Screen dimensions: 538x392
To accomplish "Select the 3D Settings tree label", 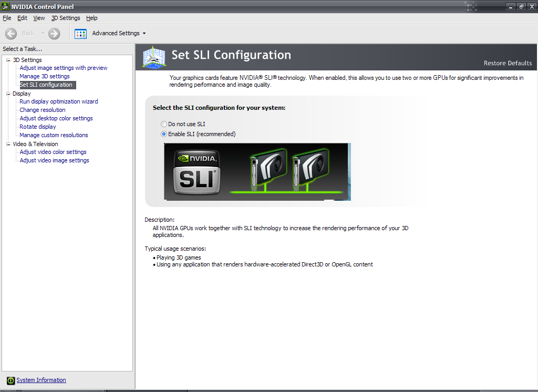I will (x=27, y=60).
